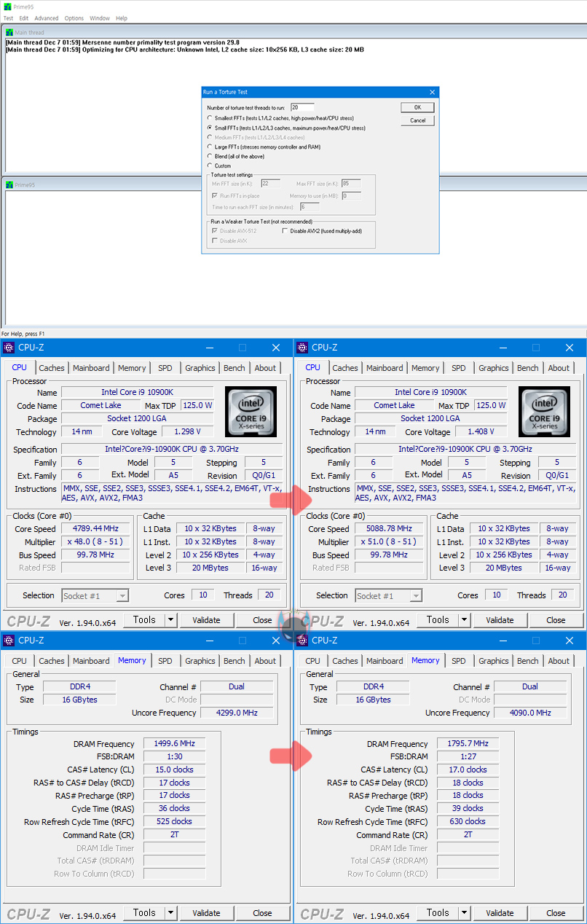
Task: Click Validate in the 4789.44 MHz CPU-Z window
Action: click(x=206, y=620)
